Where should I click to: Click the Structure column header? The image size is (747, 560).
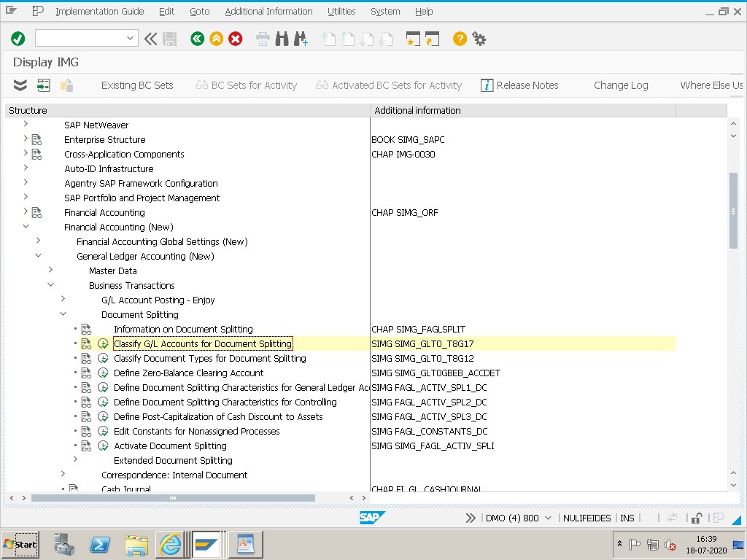[x=187, y=111]
